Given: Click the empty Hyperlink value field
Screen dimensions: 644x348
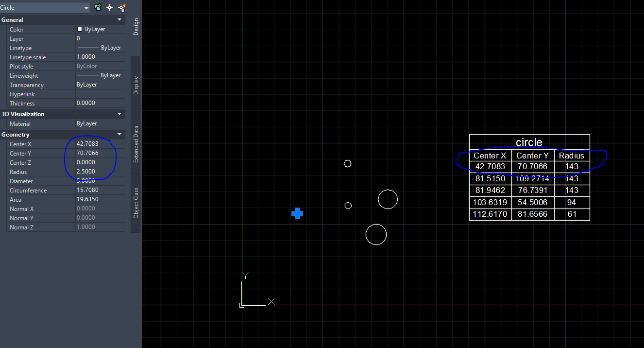Looking at the screenshot, I should click(100, 94).
